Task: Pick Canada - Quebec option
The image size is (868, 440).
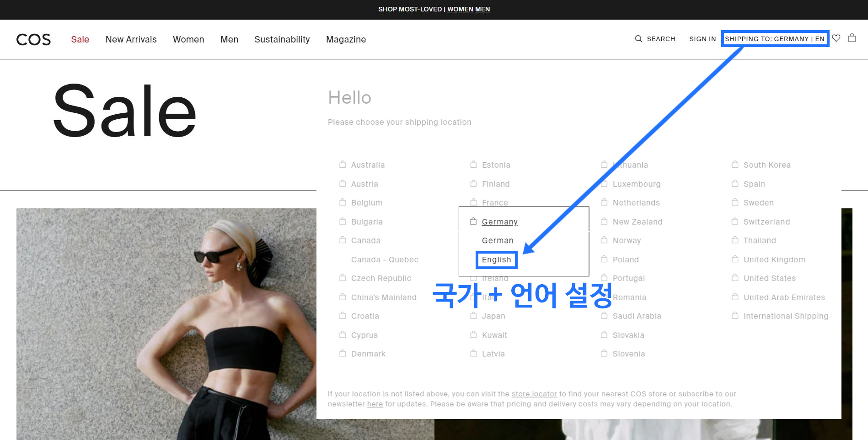Action: 385,260
